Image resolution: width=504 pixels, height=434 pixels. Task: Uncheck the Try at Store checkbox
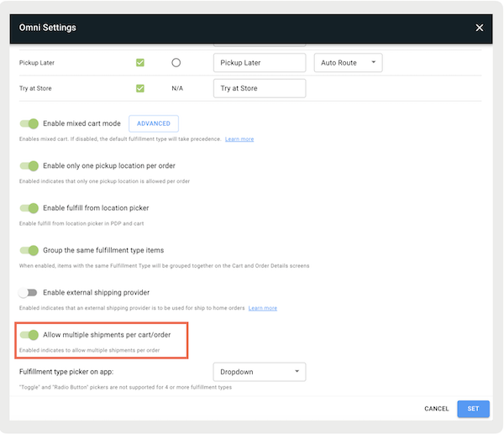[140, 88]
